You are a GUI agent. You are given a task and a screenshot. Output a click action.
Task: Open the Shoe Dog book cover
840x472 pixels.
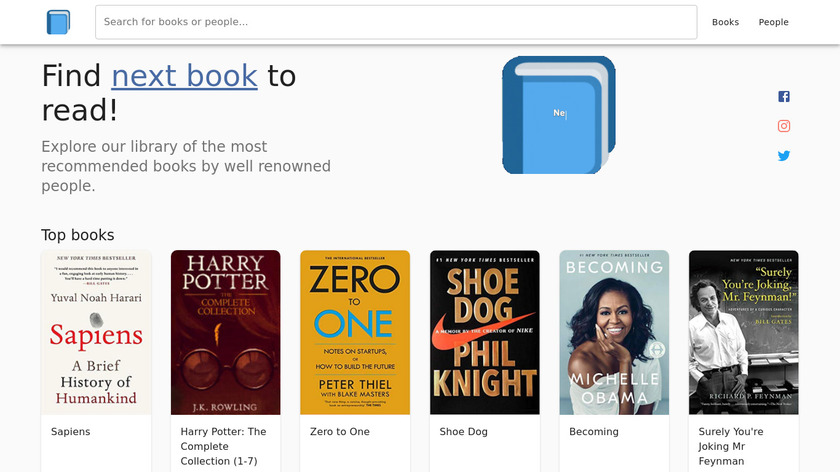click(x=485, y=332)
